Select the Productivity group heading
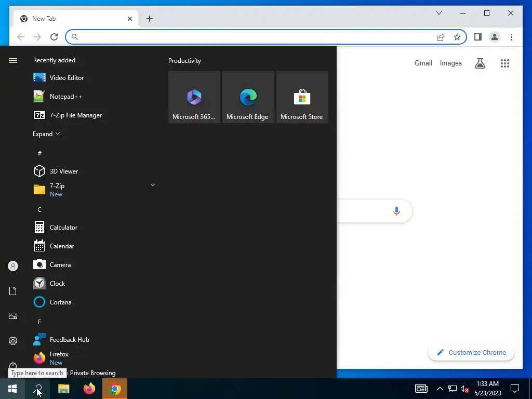 coord(184,61)
